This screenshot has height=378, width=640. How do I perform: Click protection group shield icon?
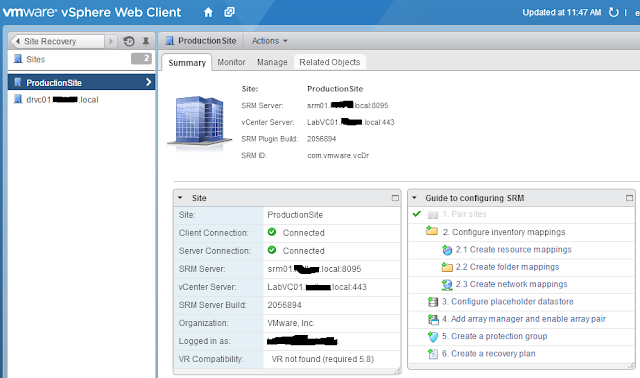pyautogui.click(x=433, y=337)
